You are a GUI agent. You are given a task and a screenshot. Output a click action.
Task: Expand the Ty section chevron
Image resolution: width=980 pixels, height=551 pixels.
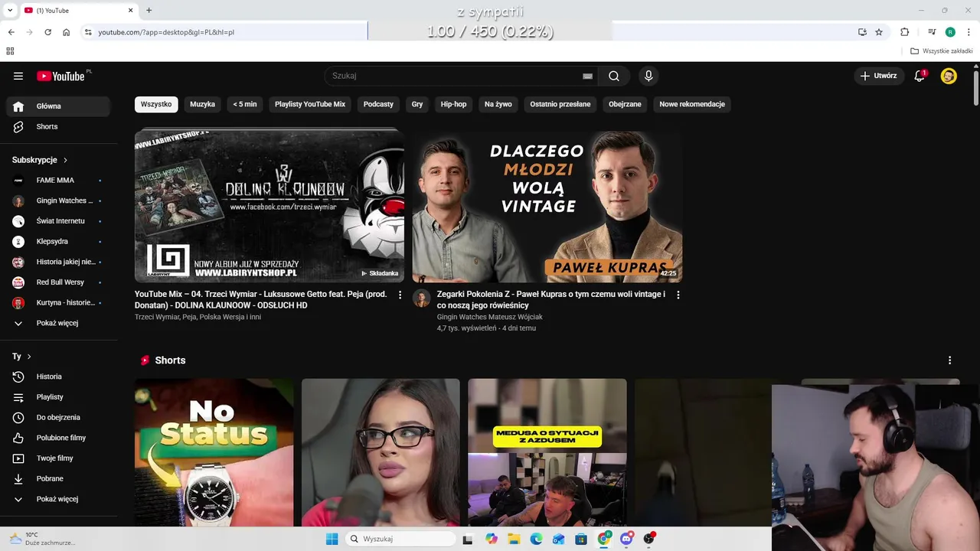click(29, 357)
